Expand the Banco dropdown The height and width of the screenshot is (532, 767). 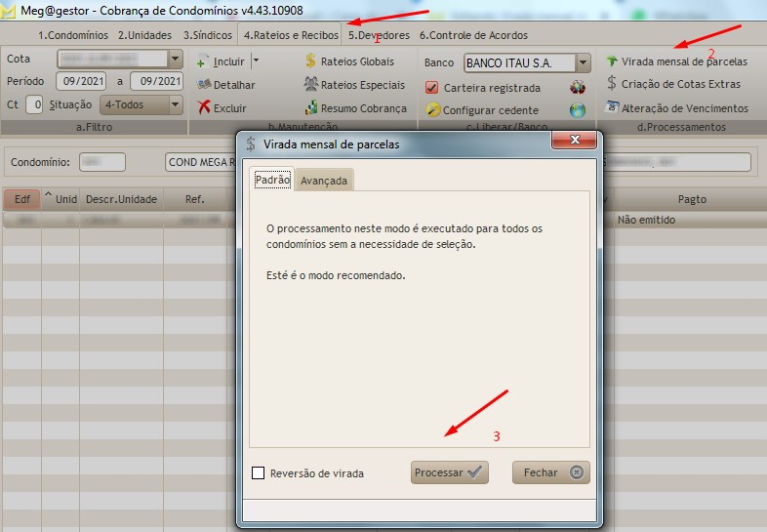point(583,62)
